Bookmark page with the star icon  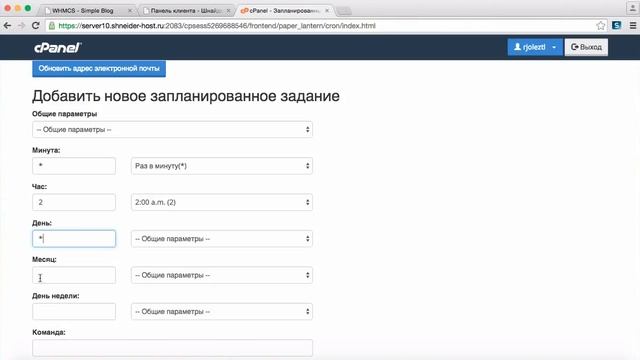point(600,26)
